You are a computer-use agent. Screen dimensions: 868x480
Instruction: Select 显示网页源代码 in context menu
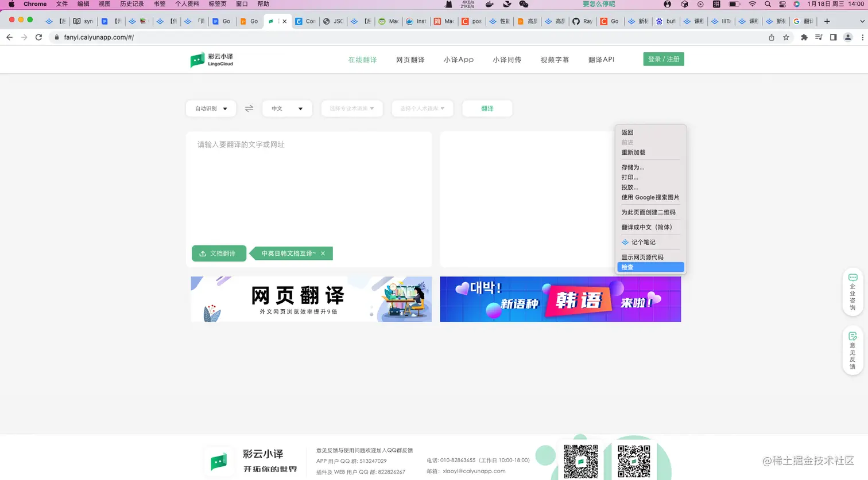tap(650, 257)
